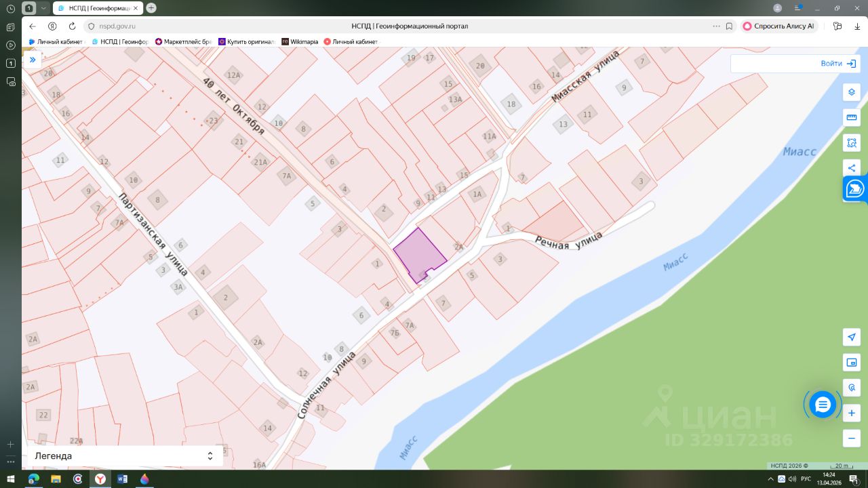Activate the area search selection tool
Screen dimensions: 868x488
[852, 143]
